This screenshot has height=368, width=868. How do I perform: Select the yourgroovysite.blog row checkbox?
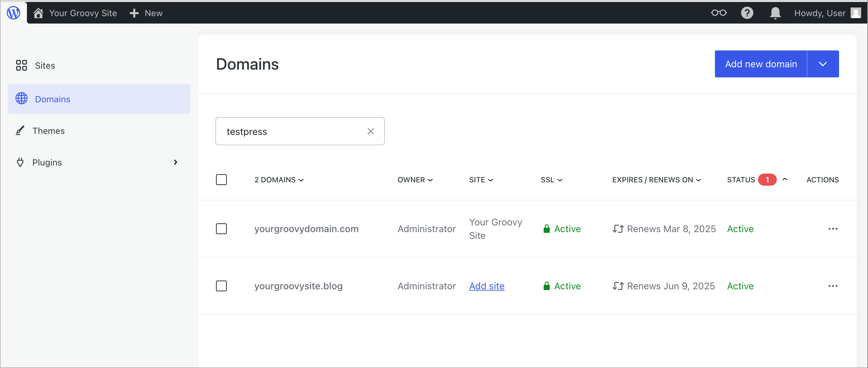pyautogui.click(x=221, y=286)
